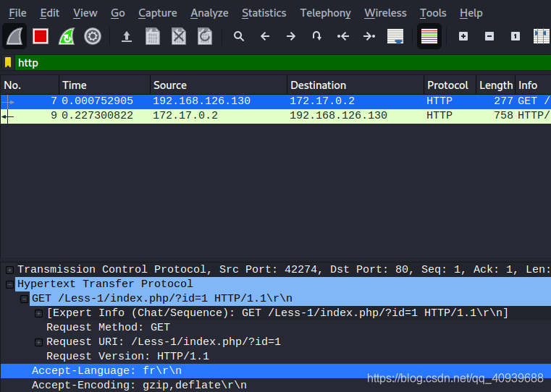Select the Accept-Language: fr line
Screen dimensions: 551x392
click(275, 371)
